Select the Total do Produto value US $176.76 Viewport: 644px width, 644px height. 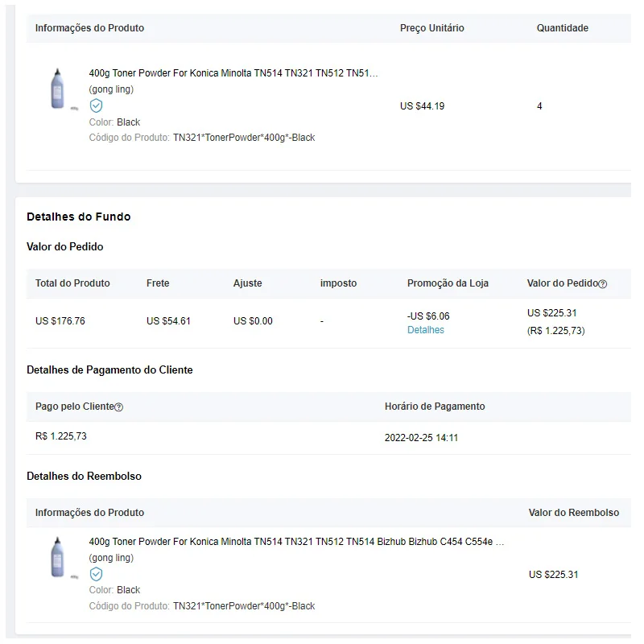tap(60, 321)
